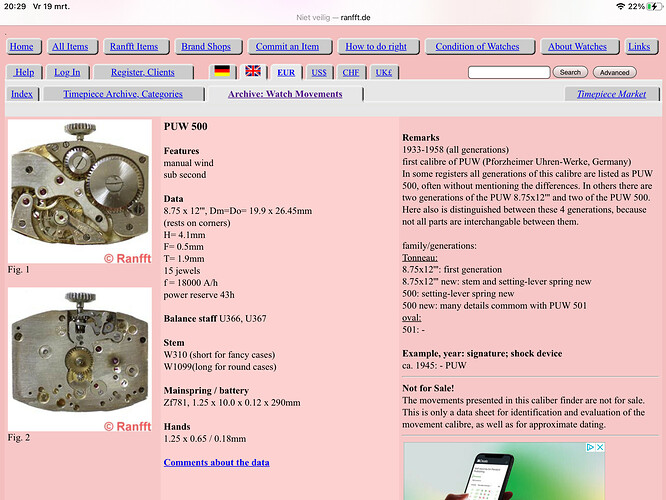
Task: Open Timepiece Archive, Categories tab
Action: point(123,94)
